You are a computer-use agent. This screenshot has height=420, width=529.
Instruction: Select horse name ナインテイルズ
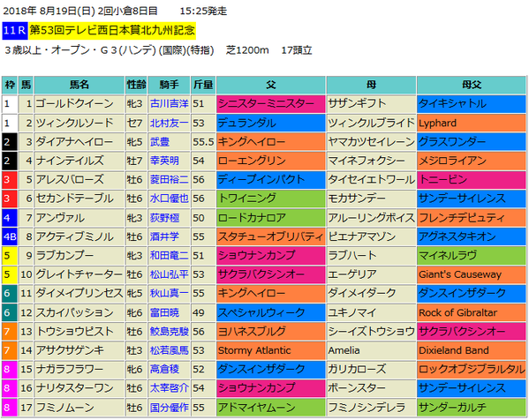coord(70,161)
